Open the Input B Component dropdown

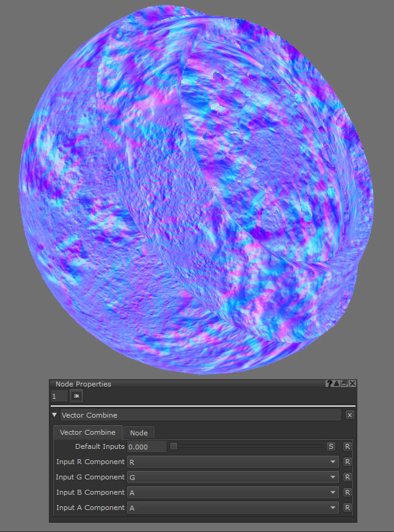232,492
